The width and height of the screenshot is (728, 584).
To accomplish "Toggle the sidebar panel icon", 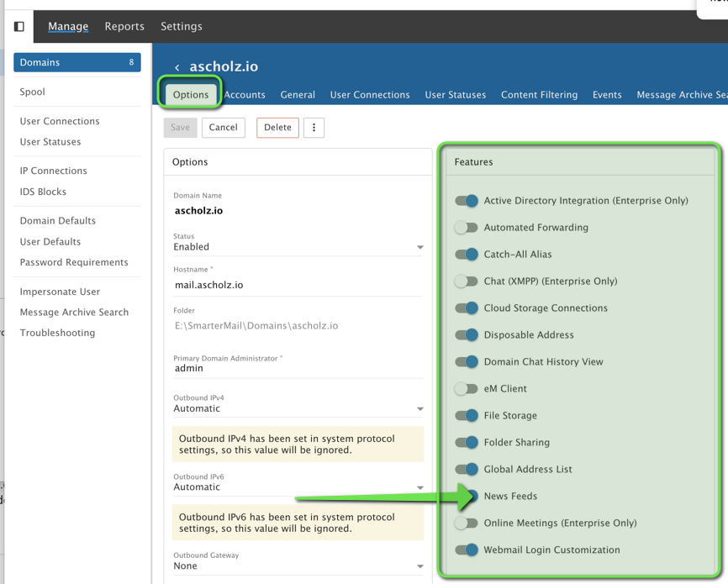I will pyautogui.click(x=19, y=26).
